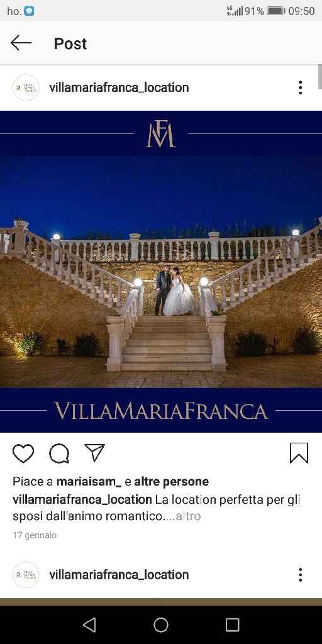Viewport: 322px width, 644px height.
Task: Tap the '17 gennaio' post date
Action: pos(35,535)
